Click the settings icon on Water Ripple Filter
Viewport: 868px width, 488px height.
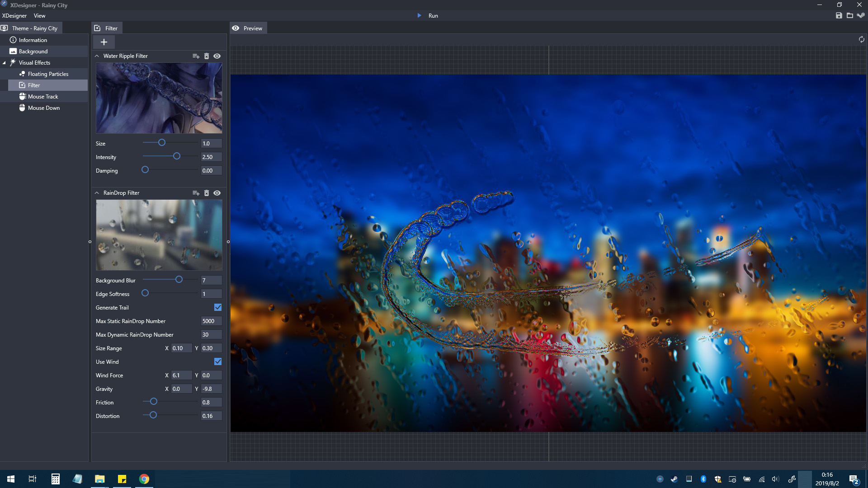[x=196, y=56]
